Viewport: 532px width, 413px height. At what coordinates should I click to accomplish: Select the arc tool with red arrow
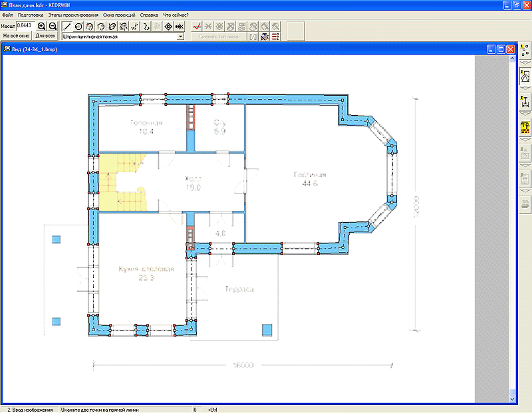[x=90, y=27]
